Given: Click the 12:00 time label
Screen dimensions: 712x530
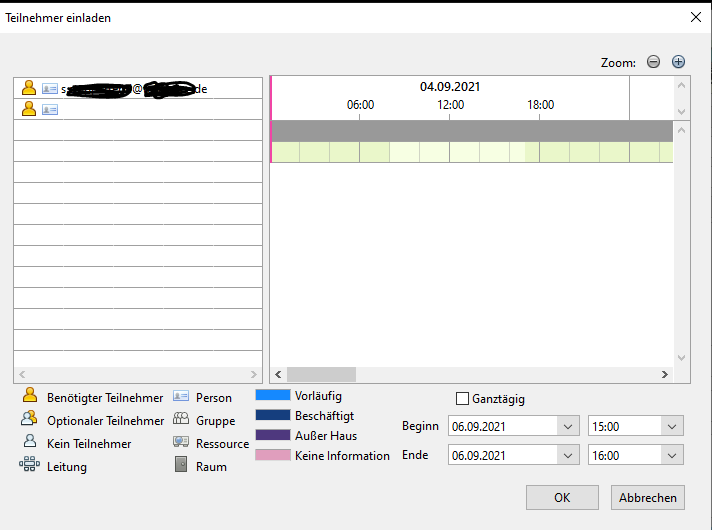Looking at the screenshot, I should click(x=450, y=105).
